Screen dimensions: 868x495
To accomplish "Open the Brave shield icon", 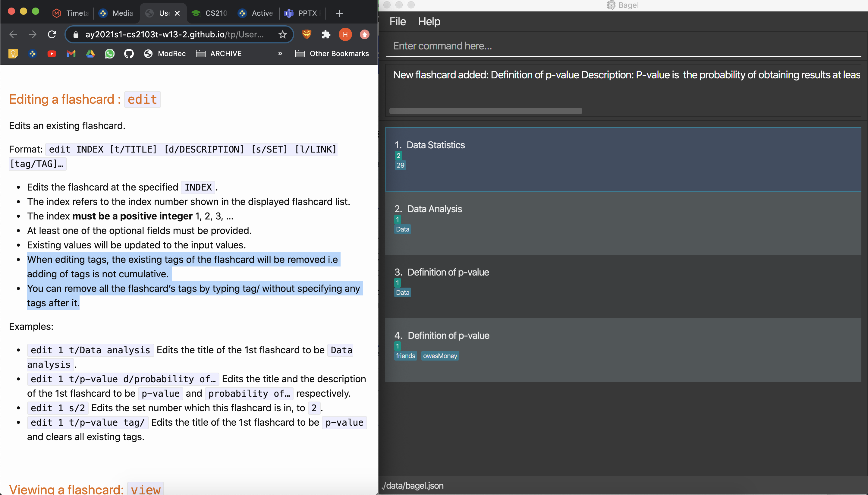I will (x=307, y=34).
